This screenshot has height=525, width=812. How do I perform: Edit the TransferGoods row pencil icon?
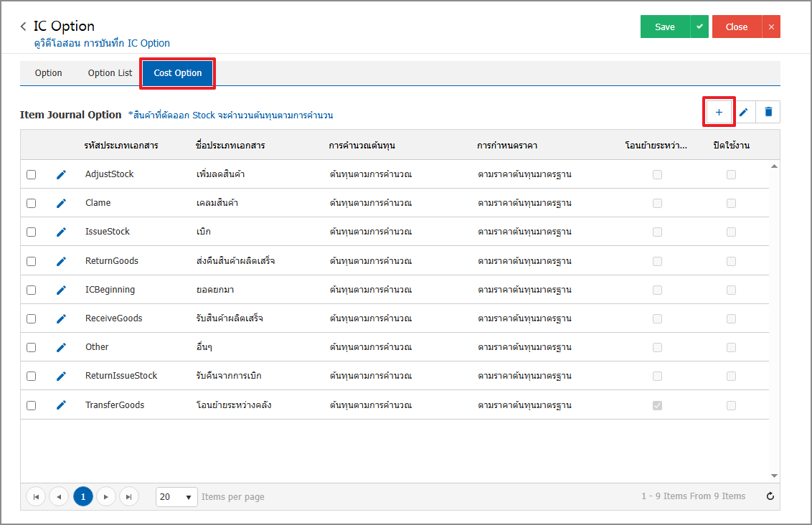point(61,405)
